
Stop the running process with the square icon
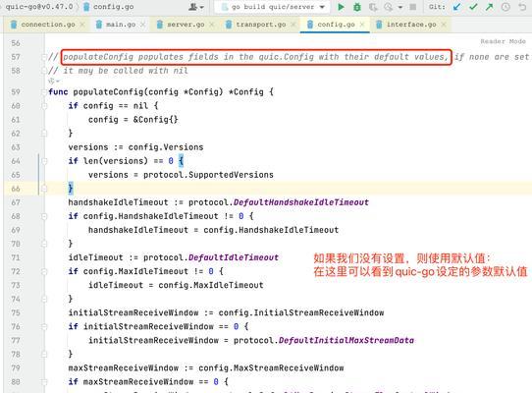click(x=413, y=7)
